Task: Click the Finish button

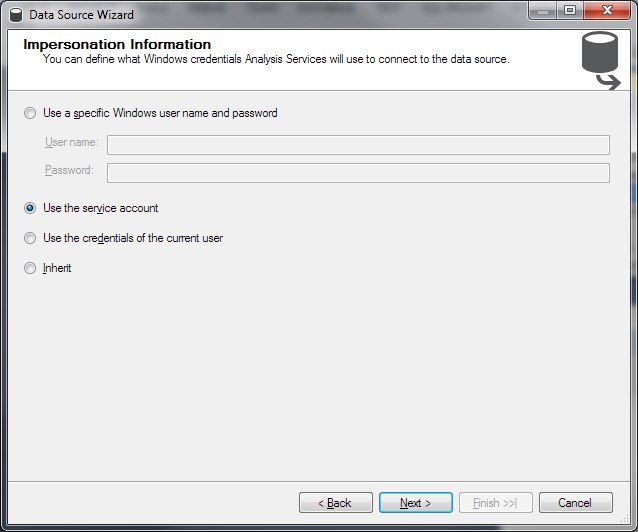Action: click(x=496, y=503)
